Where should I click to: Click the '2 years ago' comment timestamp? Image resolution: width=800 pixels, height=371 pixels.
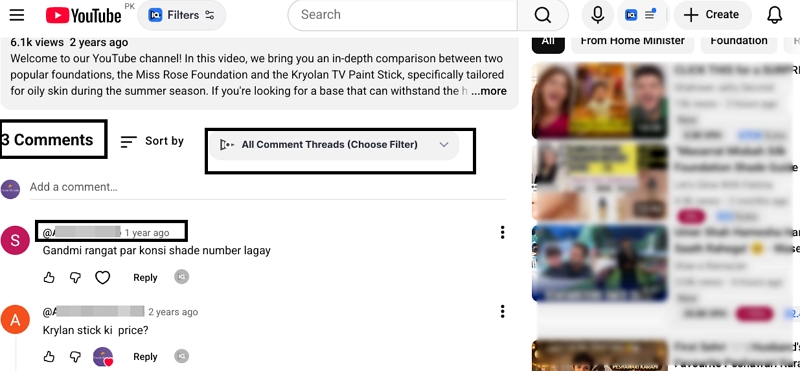(173, 312)
